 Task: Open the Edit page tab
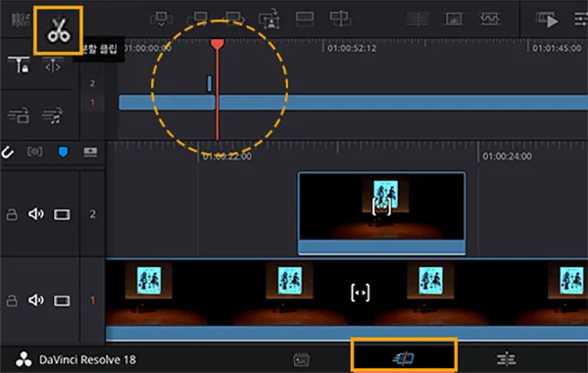(507, 358)
